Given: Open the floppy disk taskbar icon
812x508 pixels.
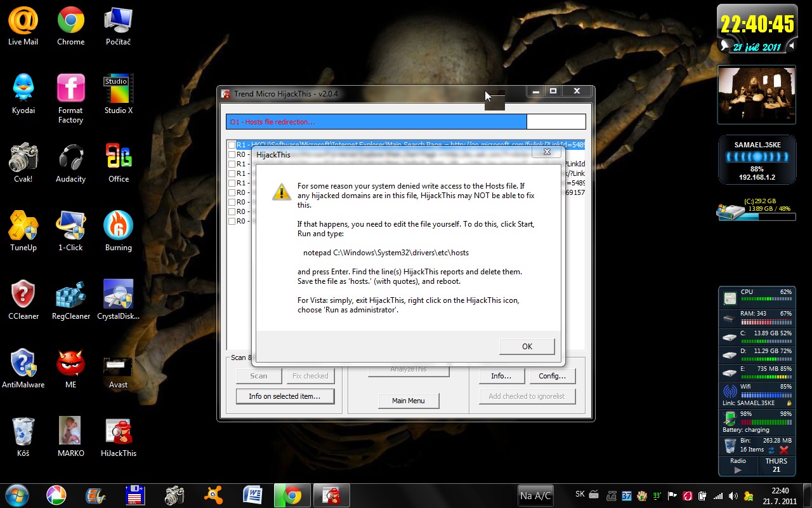Looking at the screenshot, I should (x=134, y=495).
